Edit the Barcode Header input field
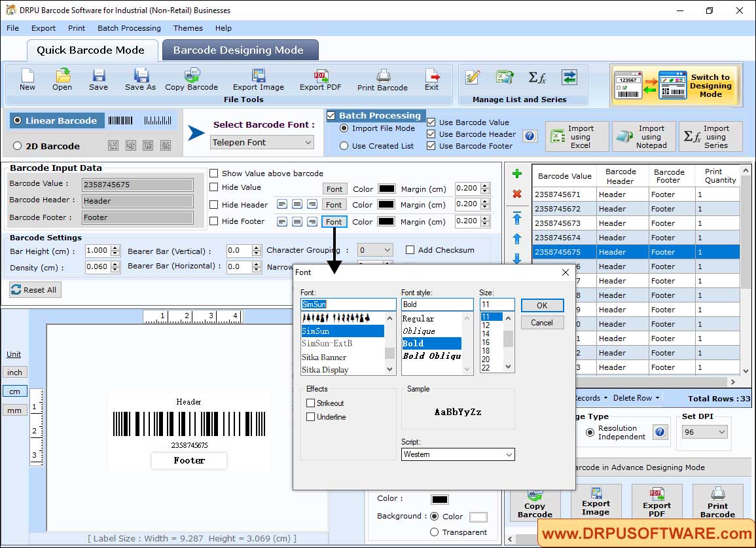The height and width of the screenshot is (548, 756). 137,201
